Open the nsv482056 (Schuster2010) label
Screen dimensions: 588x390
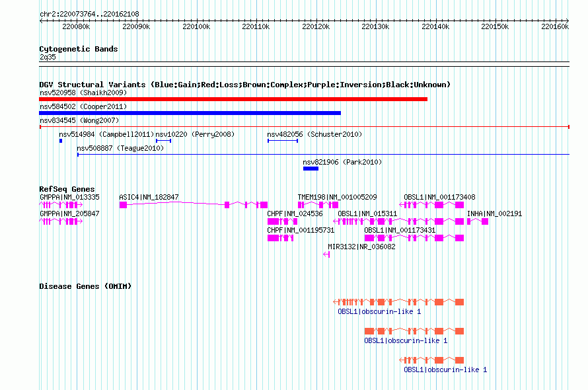pyautogui.click(x=314, y=134)
